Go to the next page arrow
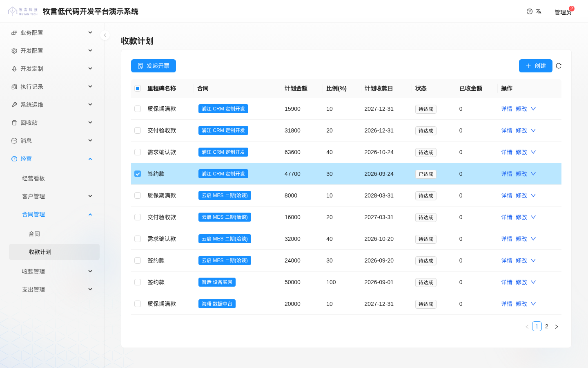The image size is (588, 368). tap(557, 327)
